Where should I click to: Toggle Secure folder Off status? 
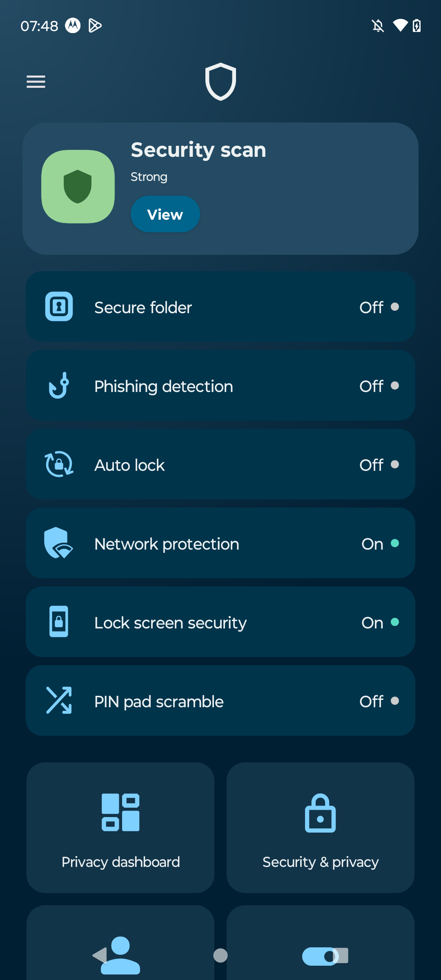click(379, 307)
